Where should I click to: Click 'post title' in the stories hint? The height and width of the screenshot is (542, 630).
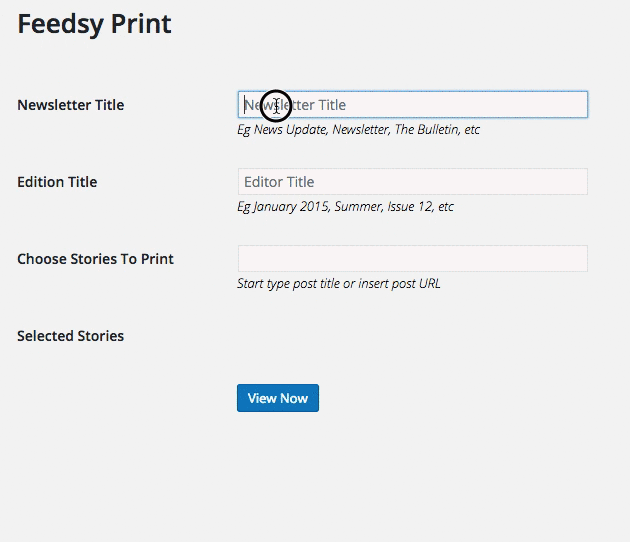click(316, 284)
